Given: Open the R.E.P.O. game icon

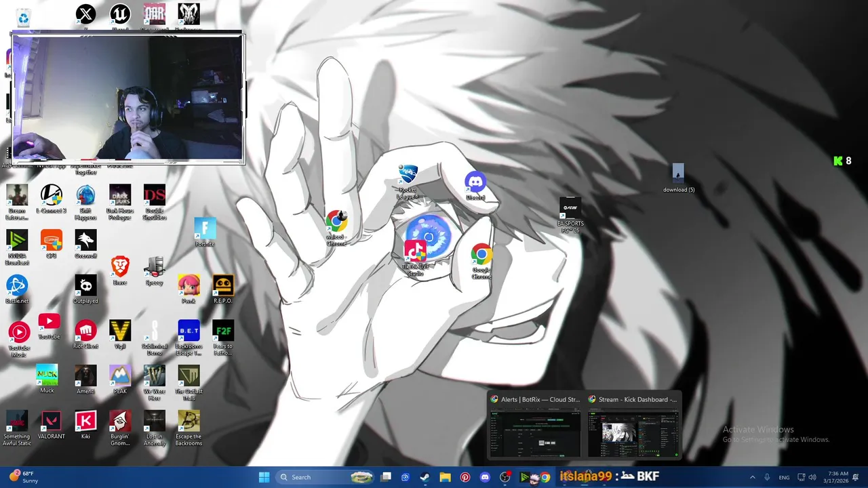Looking at the screenshot, I should coord(222,289).
